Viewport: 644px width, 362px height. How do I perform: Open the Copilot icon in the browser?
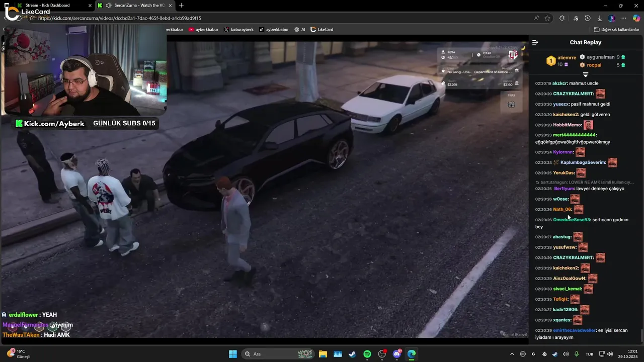(x=636, y=18)
